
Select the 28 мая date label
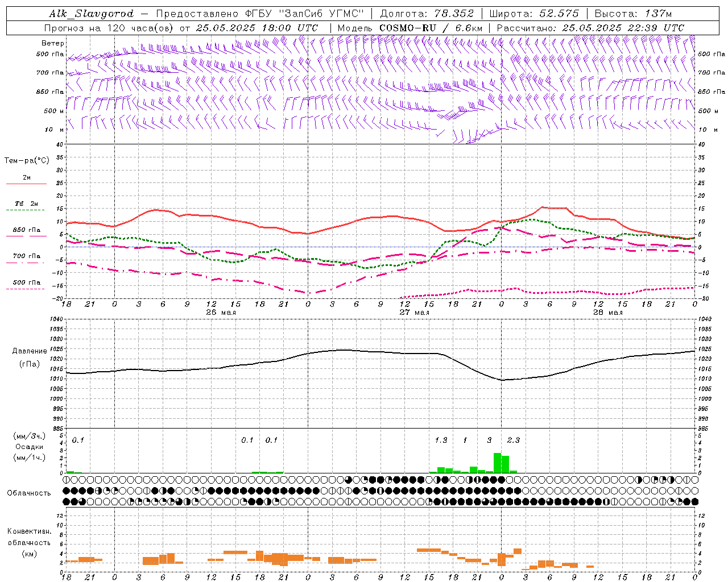coord(608,313)
